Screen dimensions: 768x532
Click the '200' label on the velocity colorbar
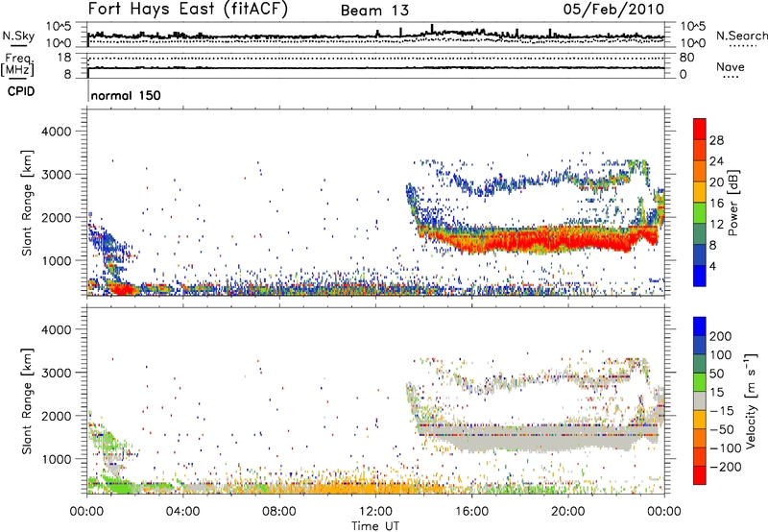click(x=721, y=336)
